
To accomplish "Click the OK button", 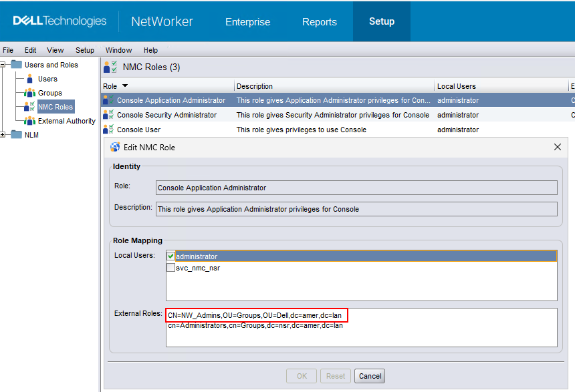I will 302,376.
